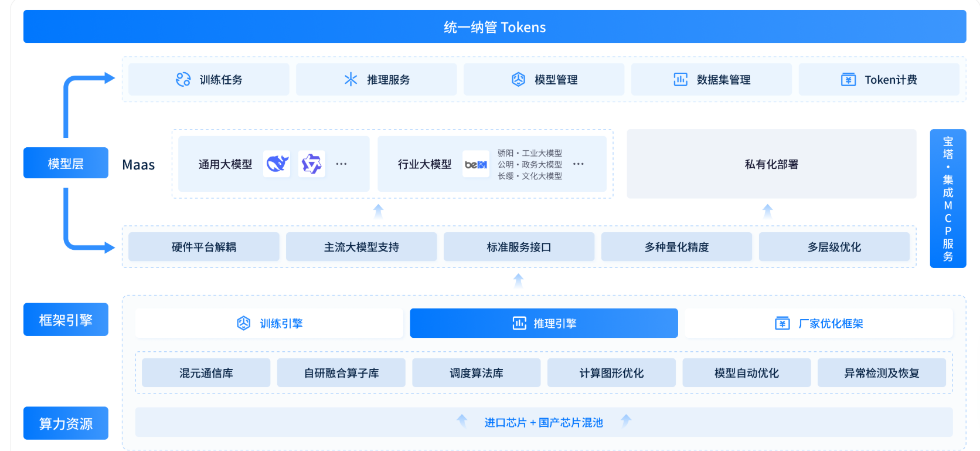Screen dimensions: 980x451
Task: Click the Token计费 yen icon
Action: tap(848, 80)
